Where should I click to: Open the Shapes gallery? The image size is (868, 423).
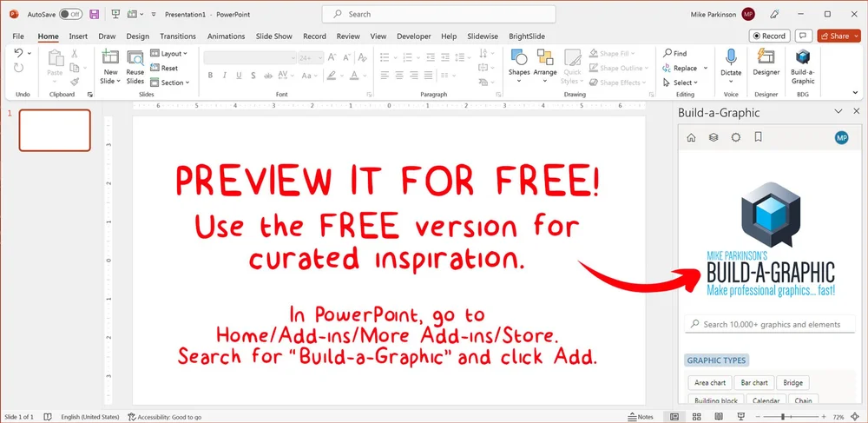pos(519,66)
